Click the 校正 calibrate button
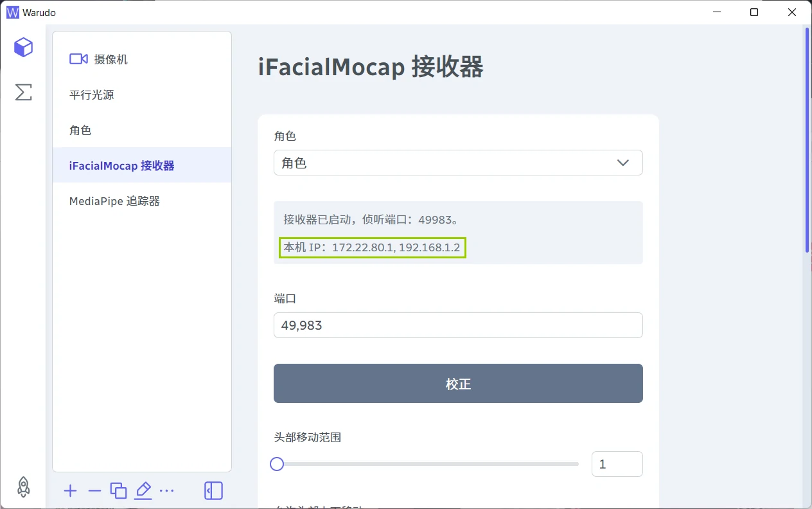 458,384
